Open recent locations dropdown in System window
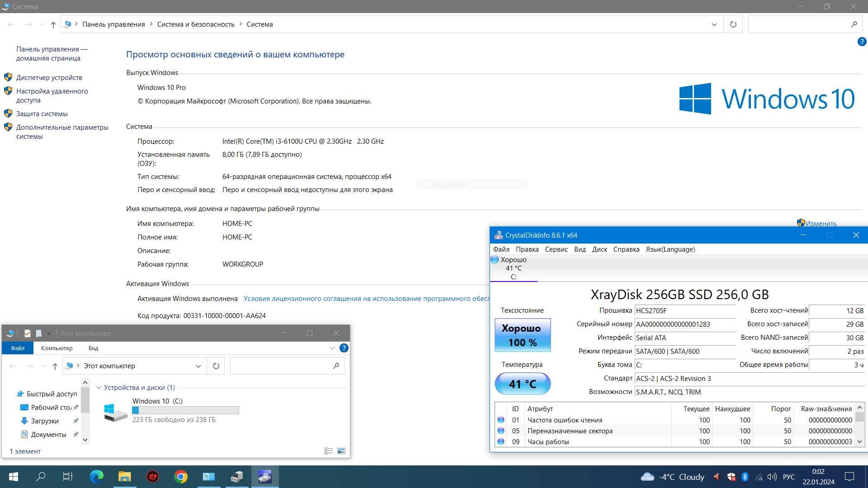 42,24
